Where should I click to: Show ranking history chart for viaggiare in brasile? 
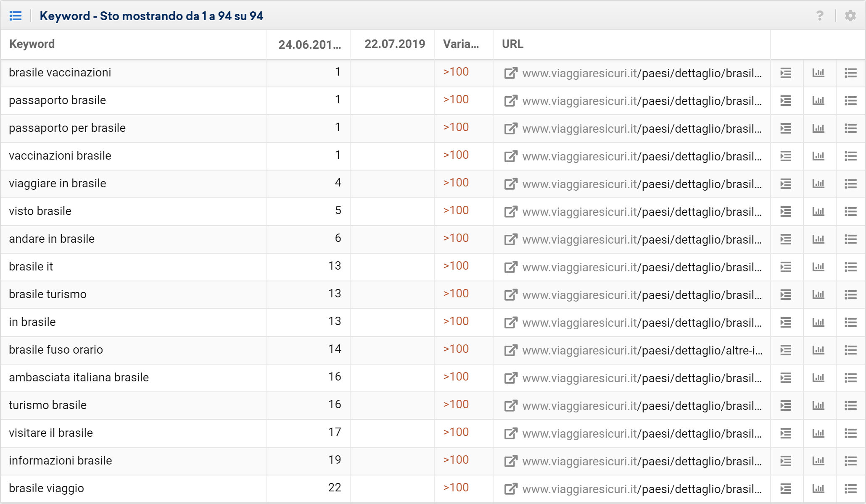tap(818, 184)
